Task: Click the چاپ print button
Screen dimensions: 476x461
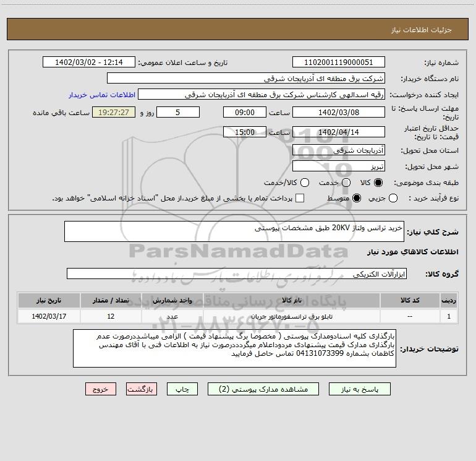Action: point(182,389)
